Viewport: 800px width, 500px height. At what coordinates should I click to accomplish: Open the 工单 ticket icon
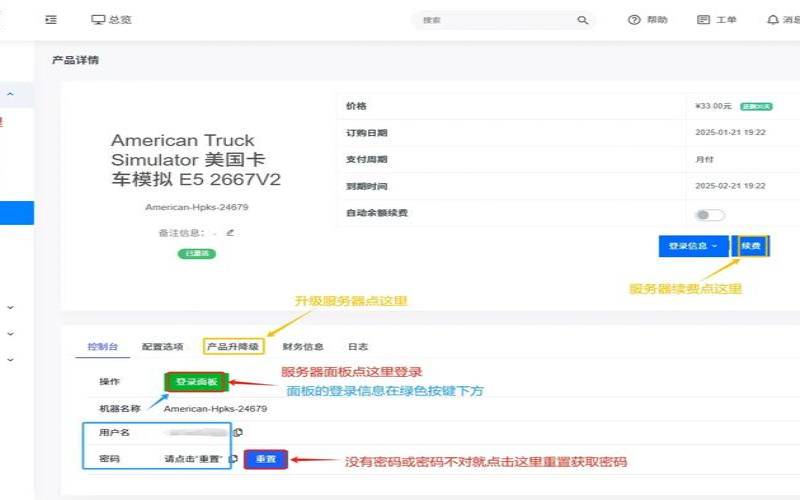(x=703, y=20)
